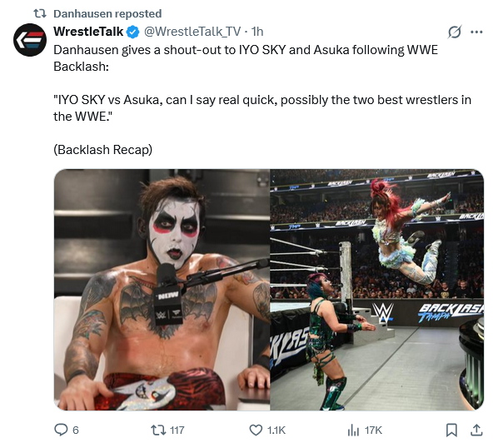Click the 117 reposts count

[177, 431]
